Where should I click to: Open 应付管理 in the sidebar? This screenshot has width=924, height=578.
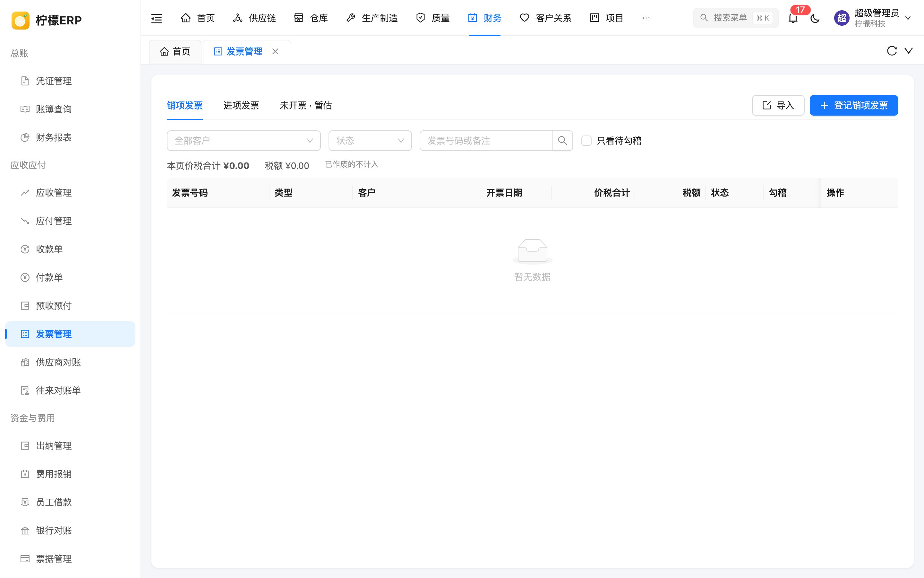pos(70,221)
